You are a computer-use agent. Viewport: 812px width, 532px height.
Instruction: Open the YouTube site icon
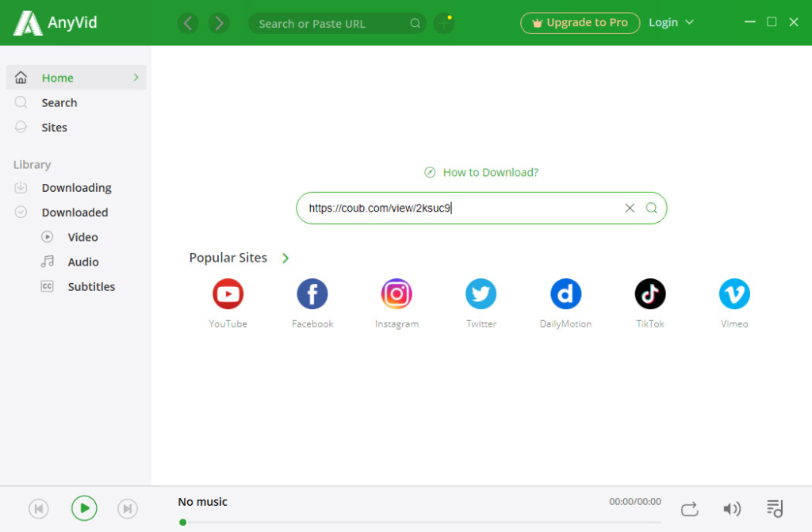228,293
